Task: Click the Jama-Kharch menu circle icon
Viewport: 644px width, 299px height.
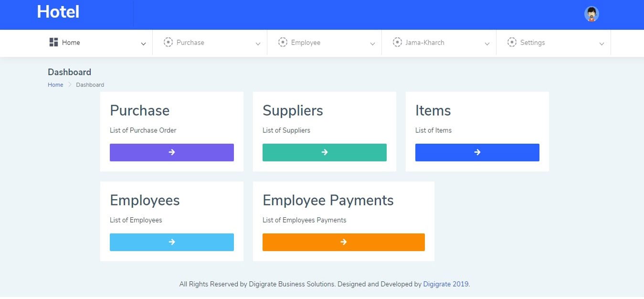Action: [397, 43]
